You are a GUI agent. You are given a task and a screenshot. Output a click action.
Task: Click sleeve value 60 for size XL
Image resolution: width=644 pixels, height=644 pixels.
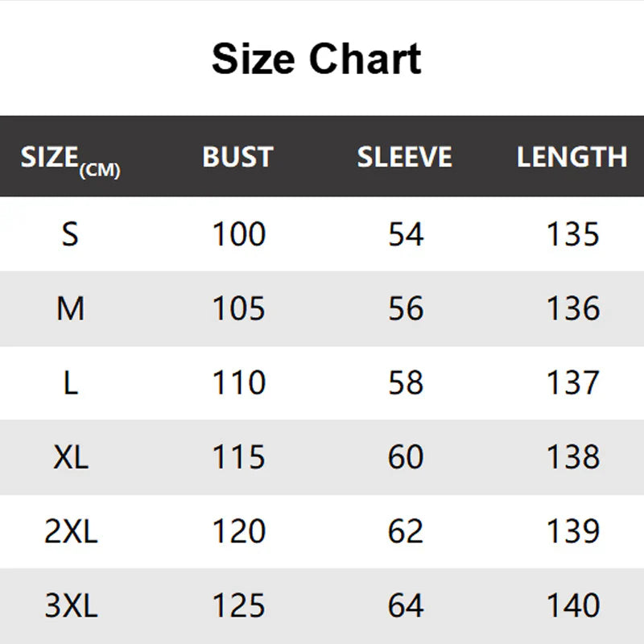tap(406, 456)
